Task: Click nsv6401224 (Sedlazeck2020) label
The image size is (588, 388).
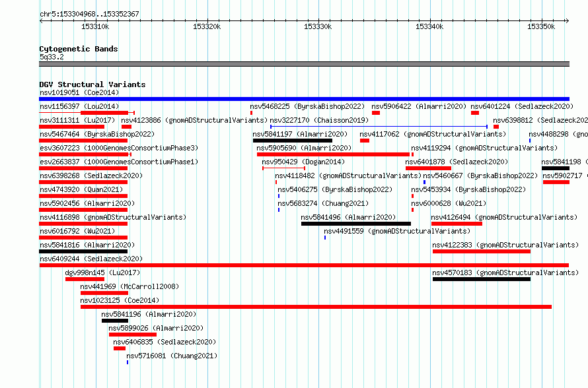Action: (522, 106)
